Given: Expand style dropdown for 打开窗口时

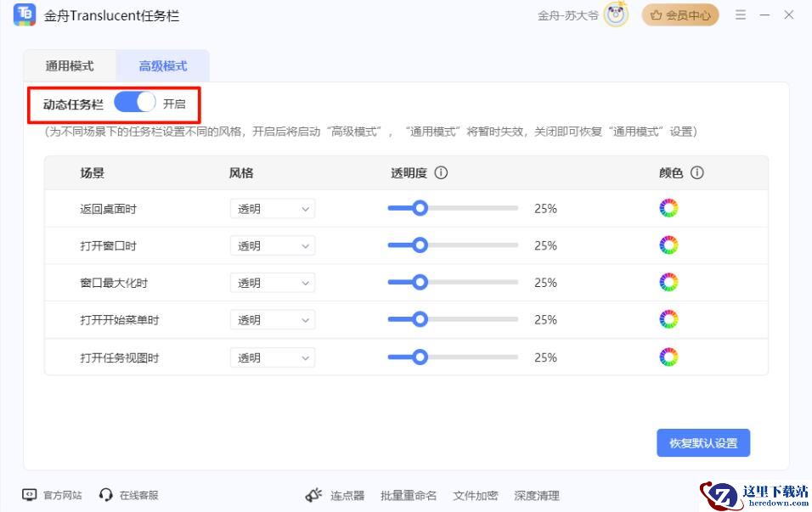Looking at the screenshot, I should pyautogui.click(x=273, y=246).
